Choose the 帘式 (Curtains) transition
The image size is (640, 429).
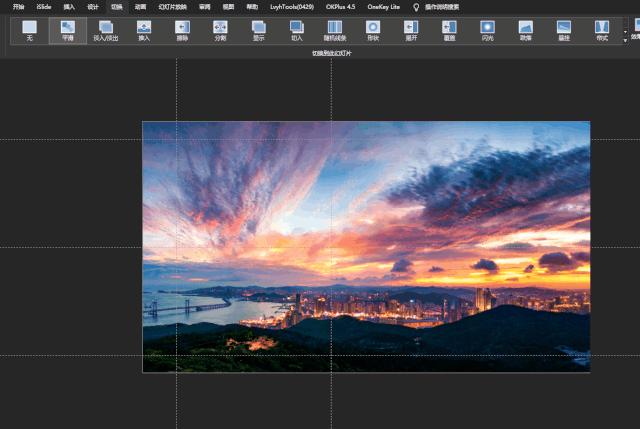tap(602, 30)
